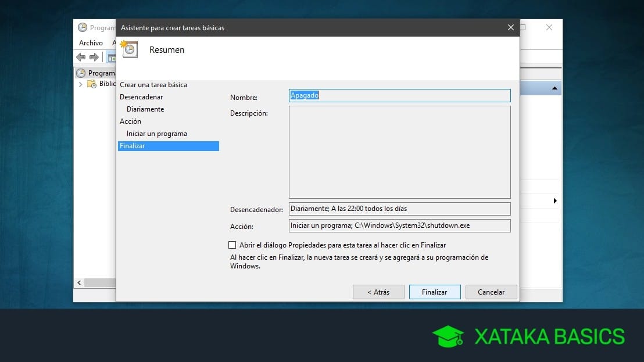Screen dimensions: 644x362
Task: Click the Task Scheduler icon in the title bar
Action: (82, 27)
